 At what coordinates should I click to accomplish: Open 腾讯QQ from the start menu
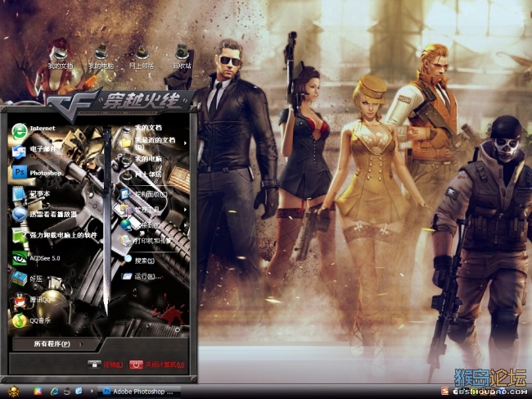tap(31, 300)
